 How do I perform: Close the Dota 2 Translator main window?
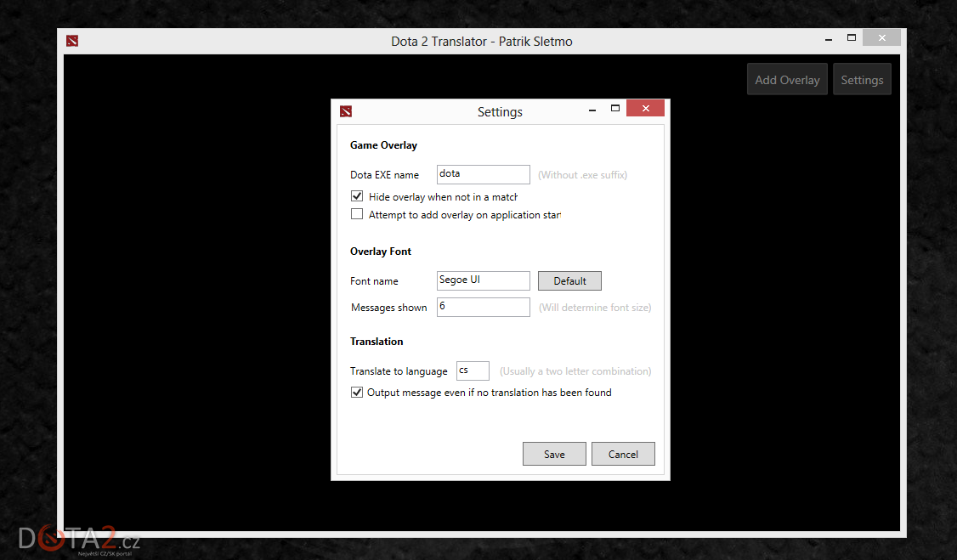point(881,38)
